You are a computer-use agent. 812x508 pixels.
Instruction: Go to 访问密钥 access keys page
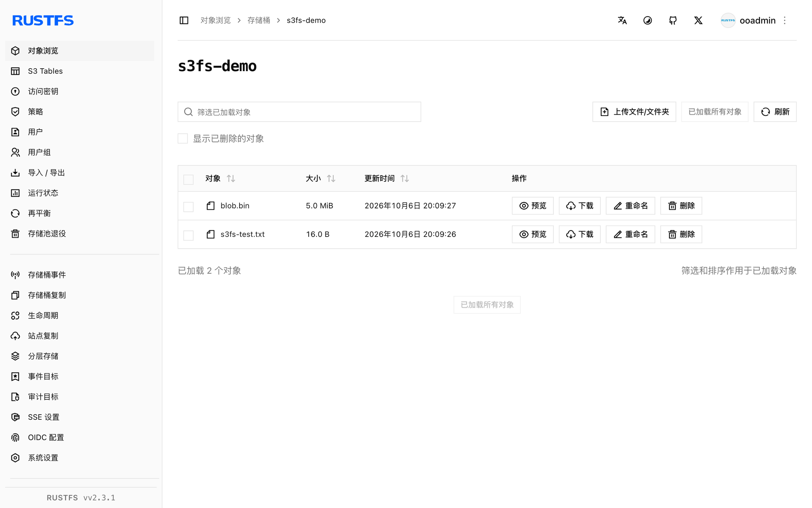(x=80, y=91)
